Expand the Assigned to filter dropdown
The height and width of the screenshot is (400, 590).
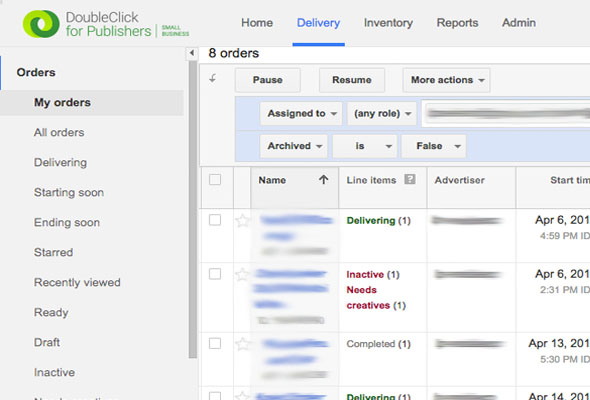pos(301,113)
